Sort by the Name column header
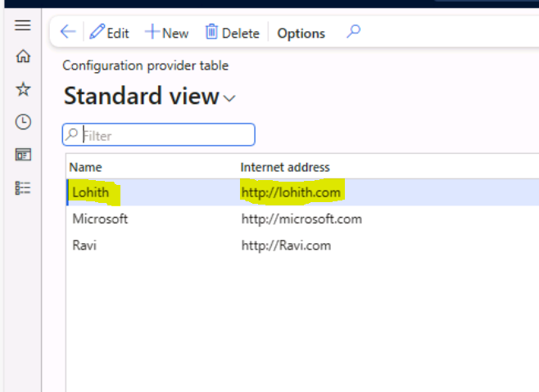This screenshot has height=392, width=539. point(85,167)
